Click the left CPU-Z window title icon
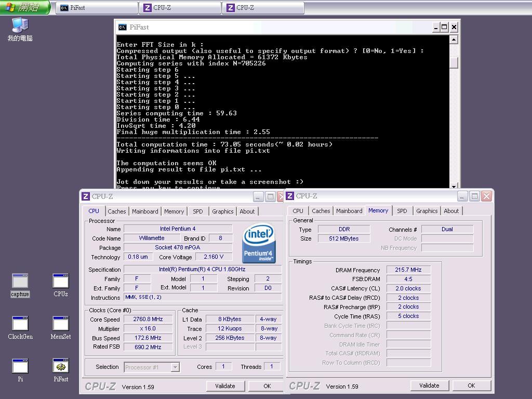The image size is (532, 399). coord(86,196)
